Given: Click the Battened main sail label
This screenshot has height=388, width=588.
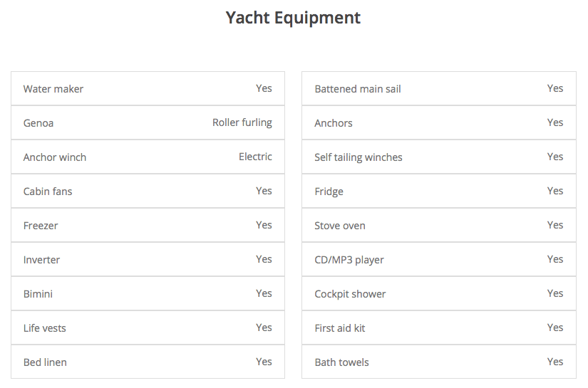Looking at the screenshot, I should pyautogui.click(x=358, y=89).
